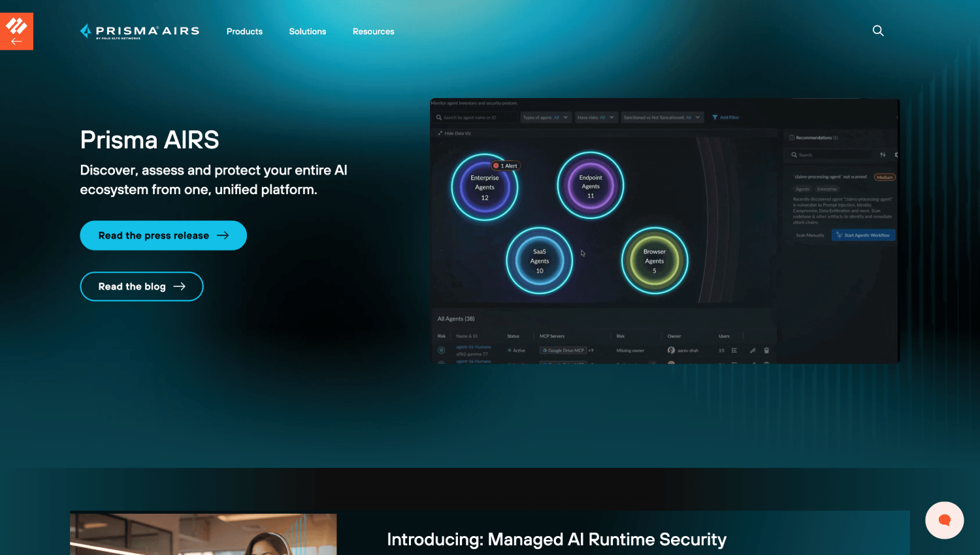Screen dimensions: 980x555
Task: Select the SaaS Agents circle in dashboard
Action: pos(540,261)
